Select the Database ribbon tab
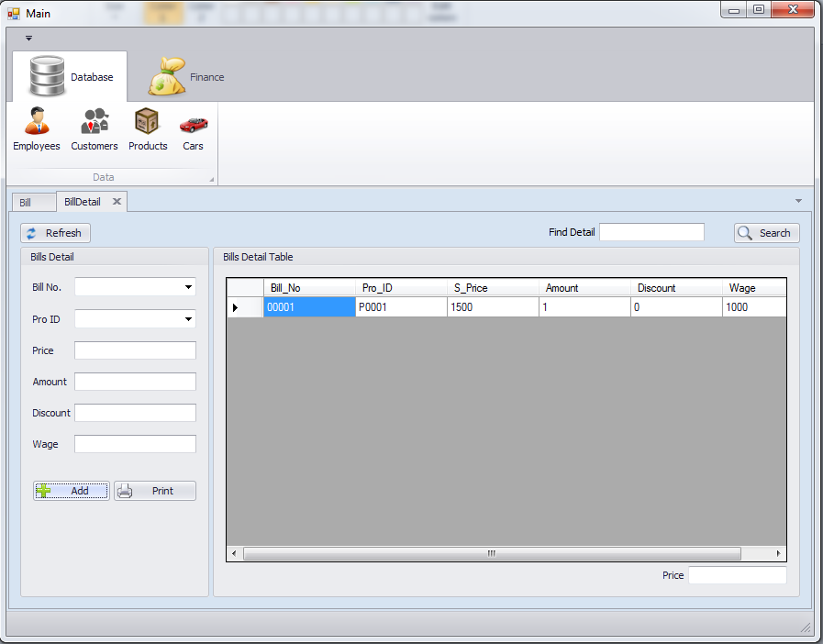 click(x=70, y=77)
